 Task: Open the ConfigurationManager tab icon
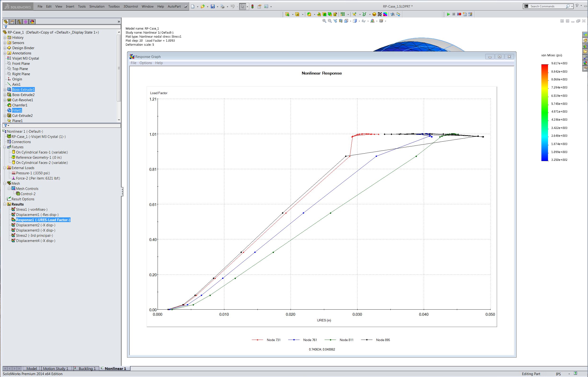click(19, 22)
